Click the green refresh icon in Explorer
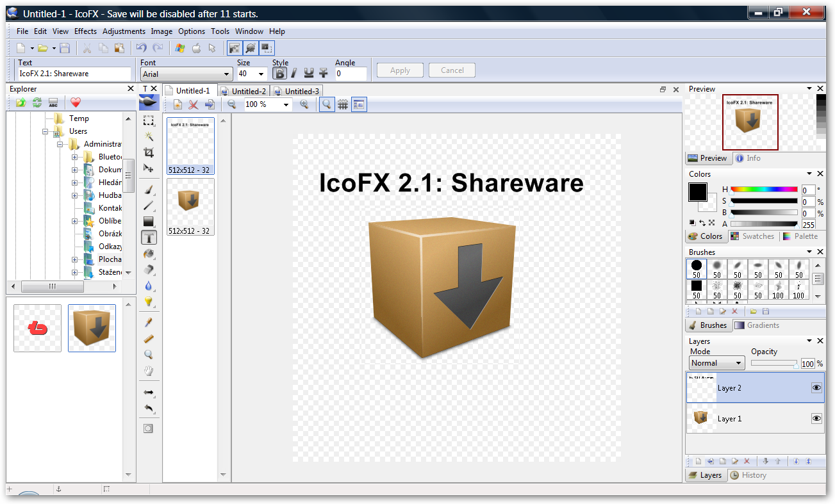Screen dimensions: 835x504 [37, 102]
